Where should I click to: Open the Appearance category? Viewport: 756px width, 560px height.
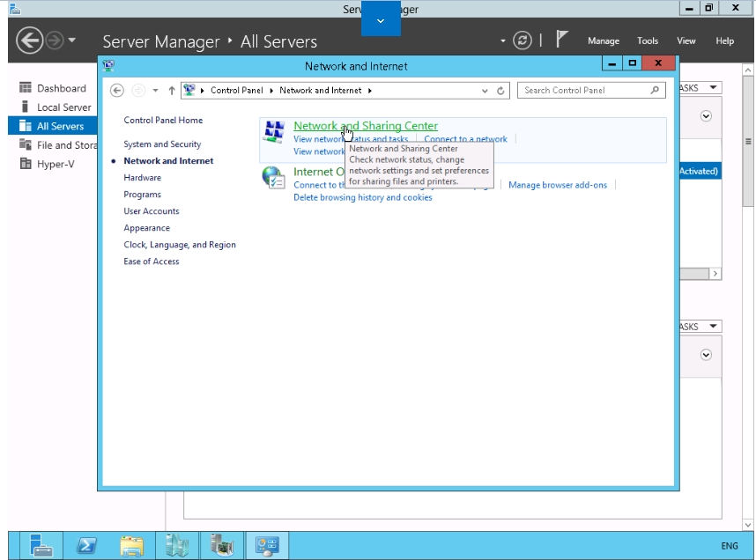[146, 228]
